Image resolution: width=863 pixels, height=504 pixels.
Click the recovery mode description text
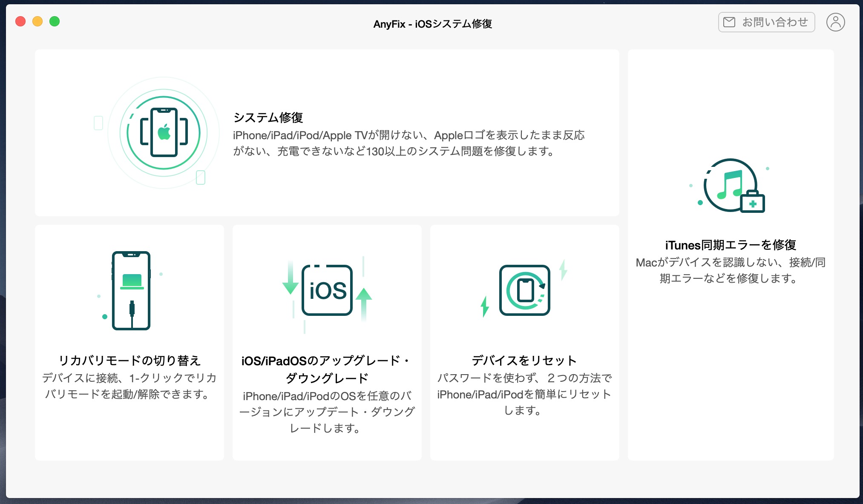click(129, 386)
